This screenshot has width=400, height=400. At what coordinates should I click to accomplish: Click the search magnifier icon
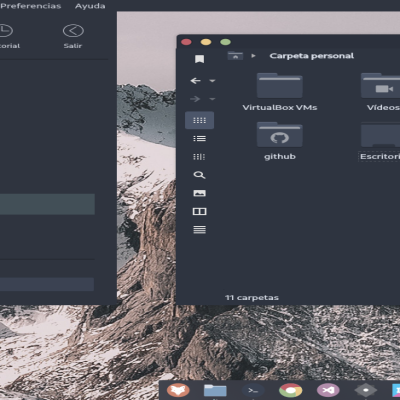[x=199, y=175]
